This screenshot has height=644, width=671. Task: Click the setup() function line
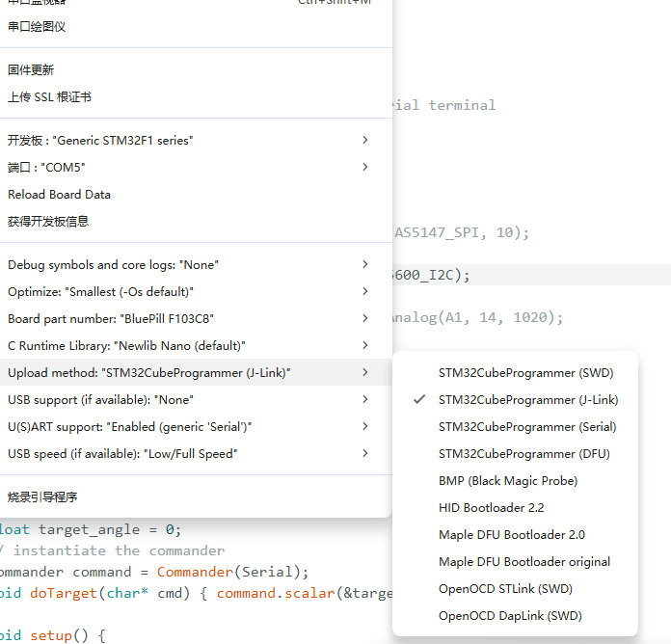click(53, 635)
